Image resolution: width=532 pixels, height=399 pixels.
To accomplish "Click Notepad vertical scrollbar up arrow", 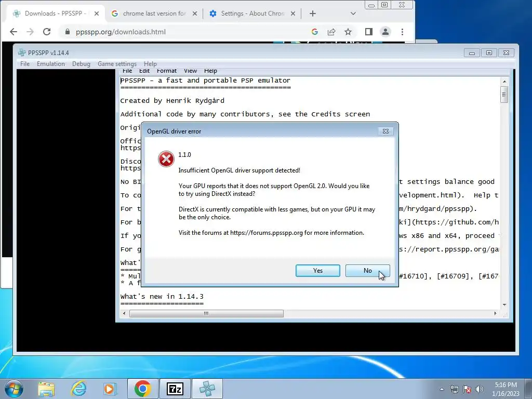I will pos(504,82).
